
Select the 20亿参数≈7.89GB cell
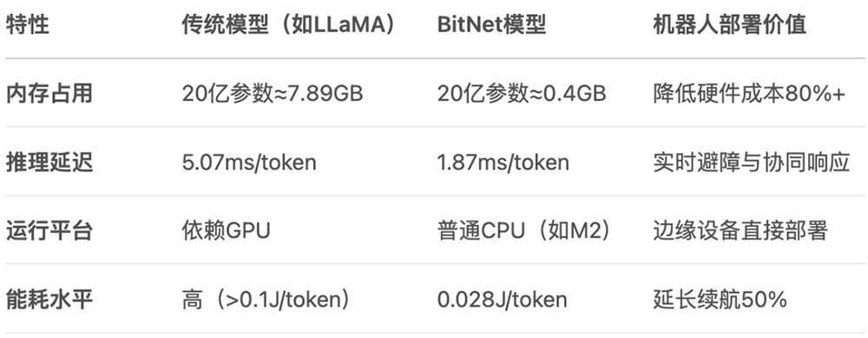(x=273, y=94)
